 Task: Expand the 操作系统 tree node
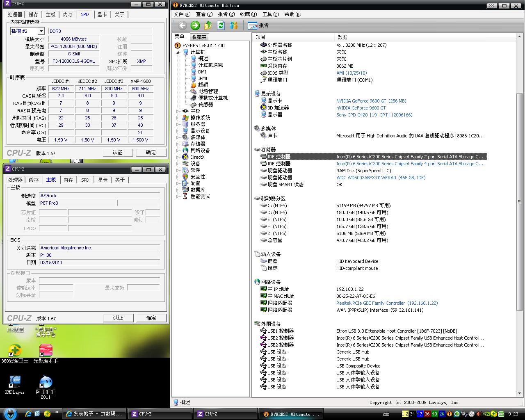(178, 118)
